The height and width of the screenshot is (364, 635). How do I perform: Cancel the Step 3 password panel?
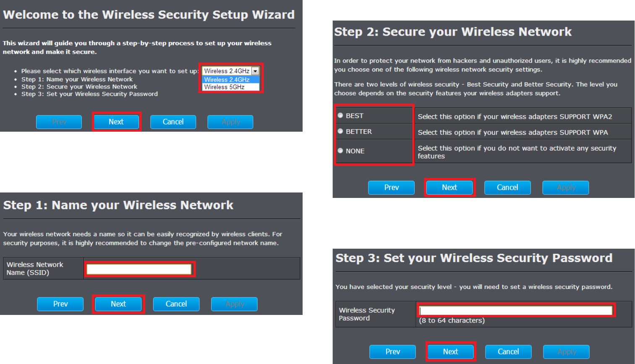pyautogui.click(x=508, y=352)
